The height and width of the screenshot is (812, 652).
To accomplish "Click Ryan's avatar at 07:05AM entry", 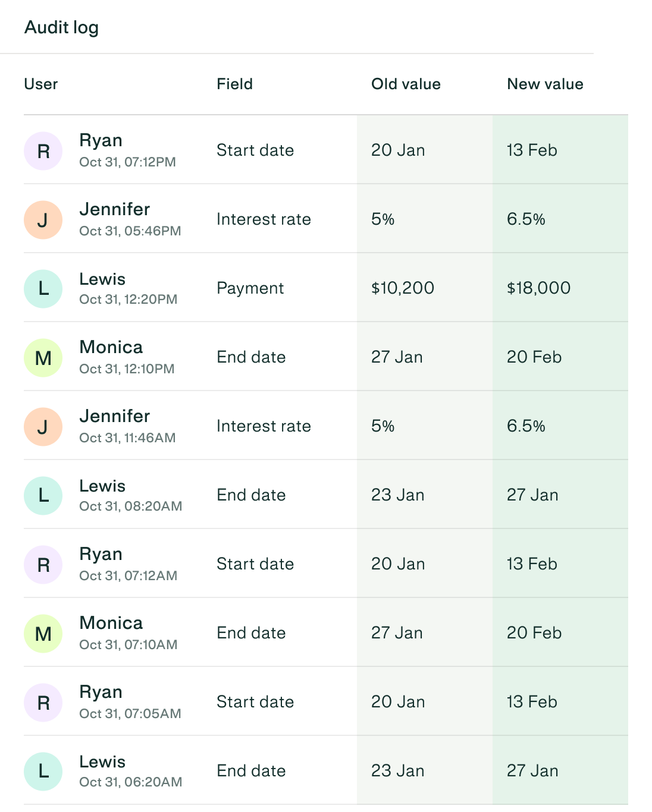I will point(43,703).
